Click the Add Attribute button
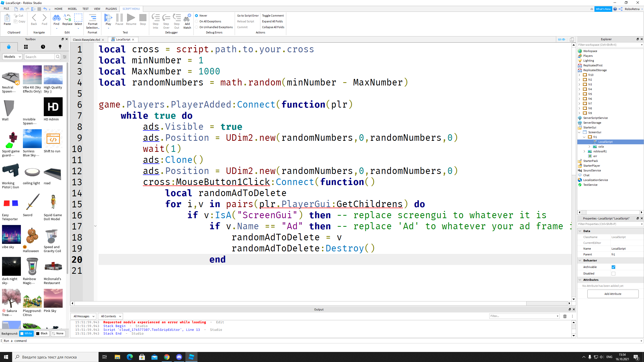The height and width of the screenshot is (362, 644). point(613,294)
